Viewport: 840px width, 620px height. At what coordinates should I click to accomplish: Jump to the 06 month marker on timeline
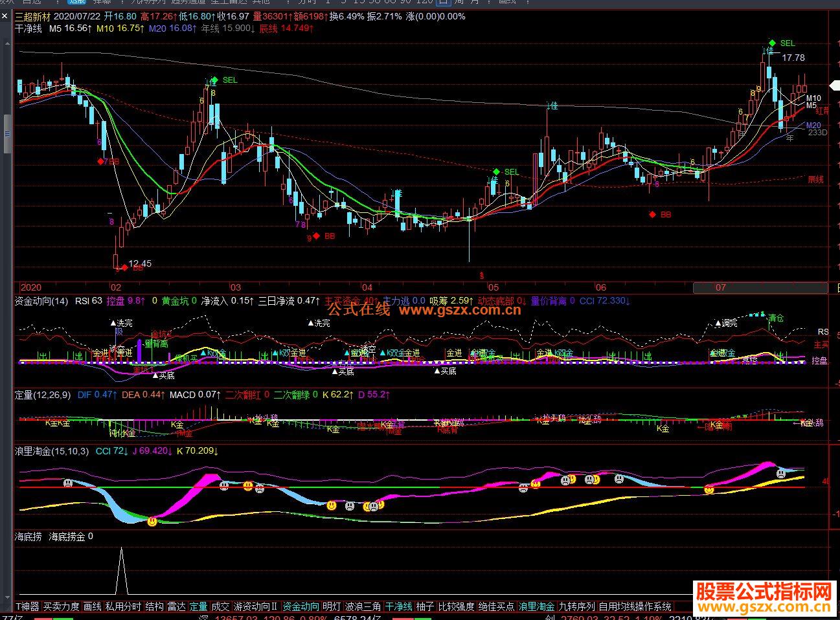click(600, 287)
